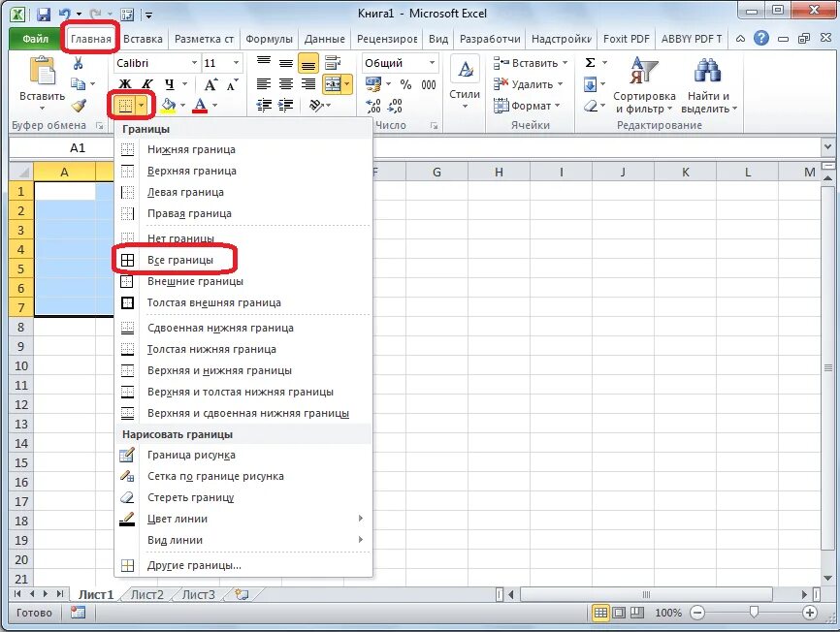Click the Format Painter brush icon
840x632 pixels.
pyautogui.click(x=79, y=106)
